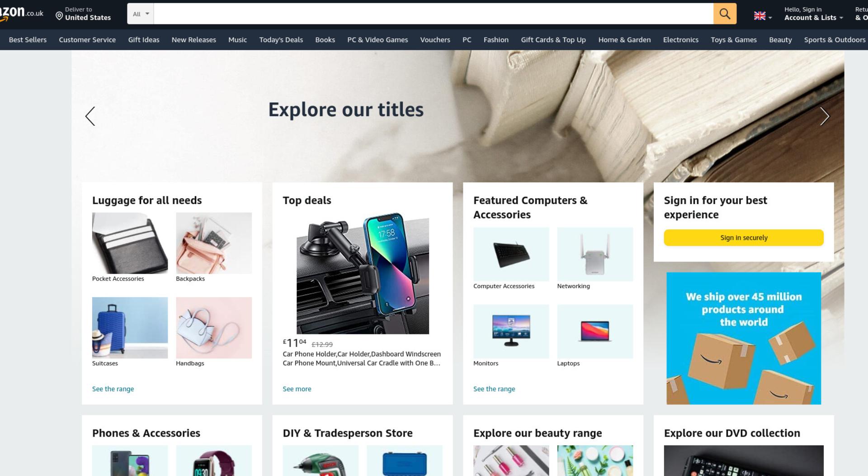This screenshot has height=476, width=868.
Task: Follow See the range link under Luggage
Action: click(113, 389)
